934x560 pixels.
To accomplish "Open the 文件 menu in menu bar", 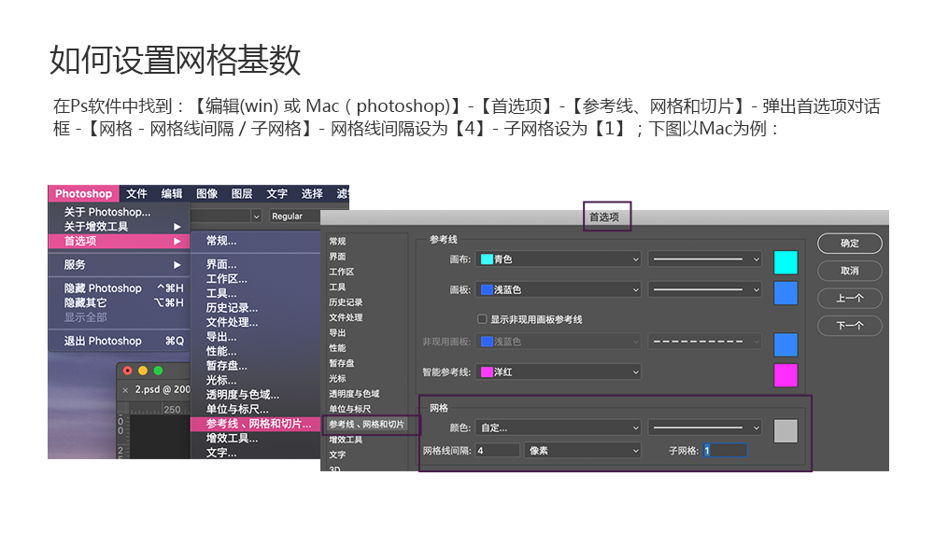I will click(136, 193).
